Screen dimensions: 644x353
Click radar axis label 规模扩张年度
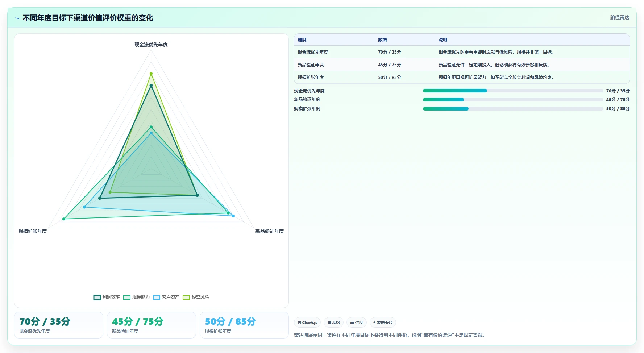33,231
